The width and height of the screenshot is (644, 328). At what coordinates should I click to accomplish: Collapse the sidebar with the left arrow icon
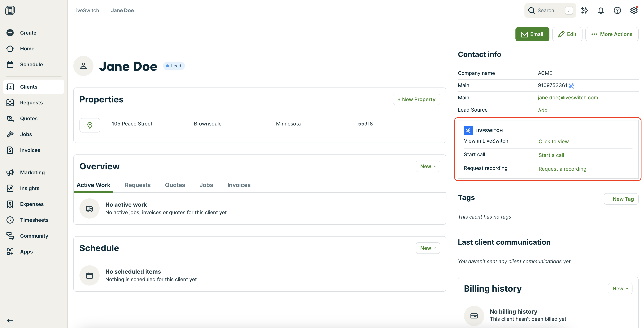[x=10, y=321]
